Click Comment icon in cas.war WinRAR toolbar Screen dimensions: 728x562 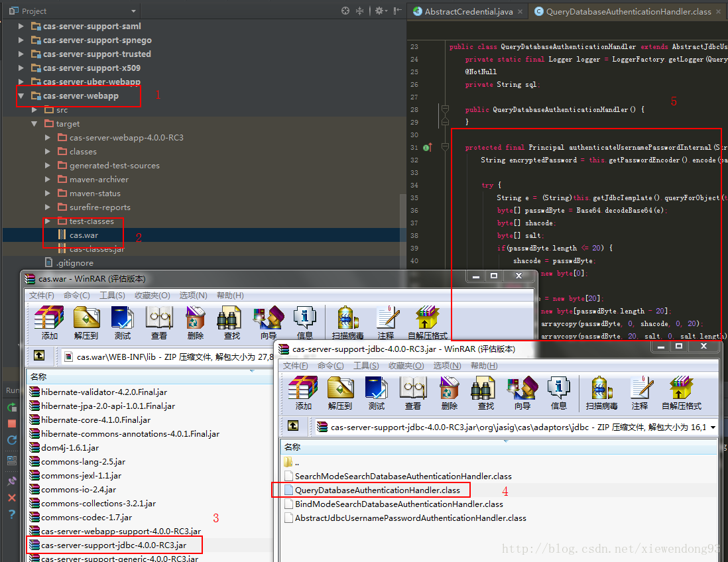coord(387,318)
